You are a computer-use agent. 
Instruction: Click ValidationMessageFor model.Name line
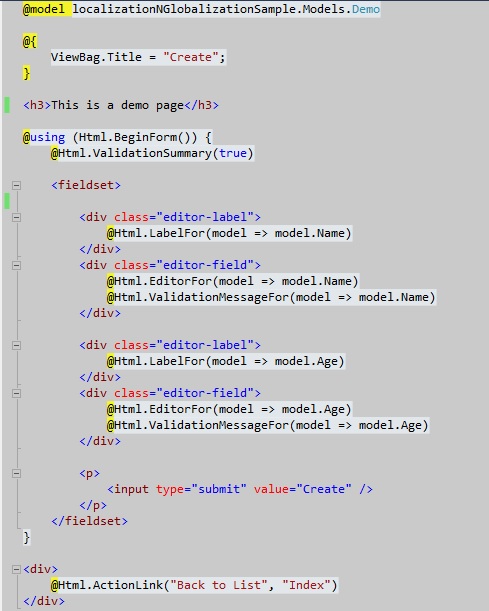271,297
